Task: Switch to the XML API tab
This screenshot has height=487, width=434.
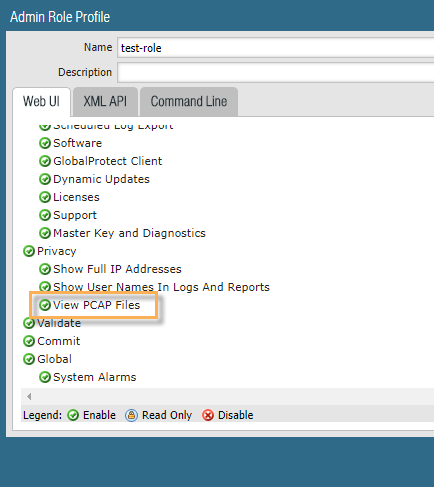Action: (105, 102)
